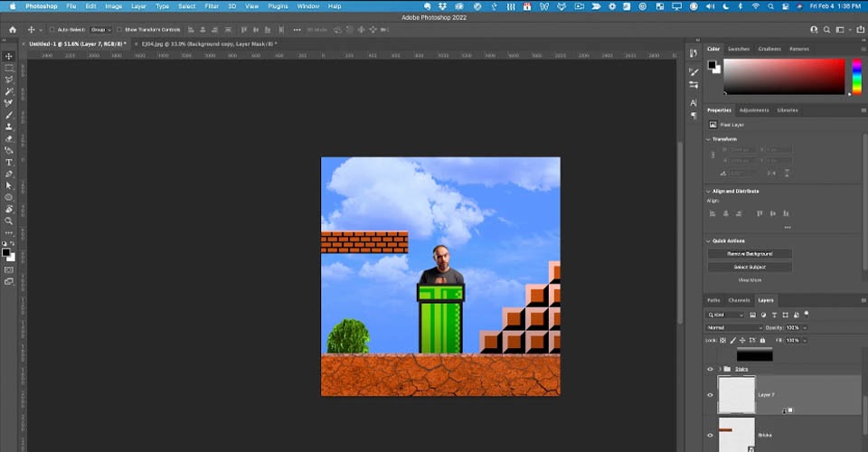Click the Share icon at top right
Image resolution: width=868 pixels, height=452 pixels.
(860, 30)
